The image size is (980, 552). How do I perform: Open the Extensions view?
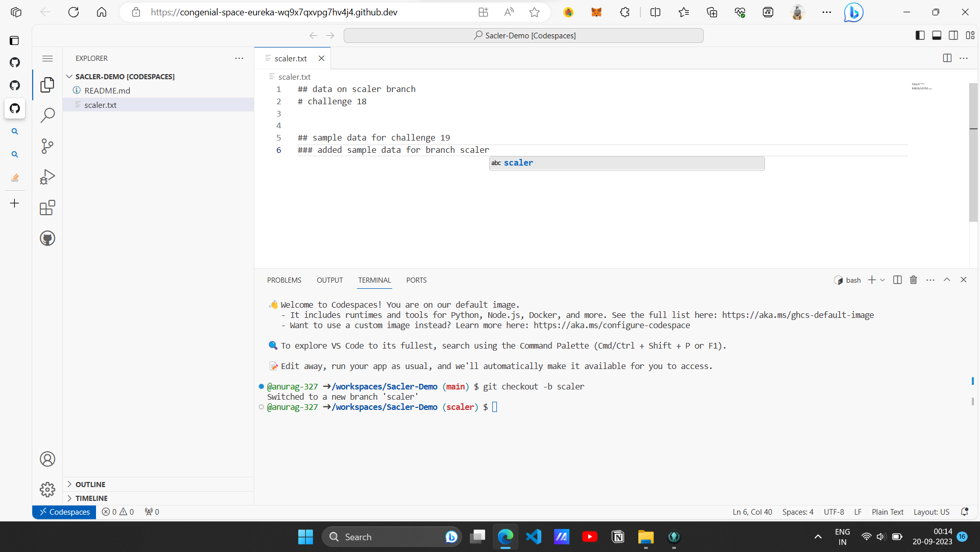pyautogui.click(x=47, y=208)
